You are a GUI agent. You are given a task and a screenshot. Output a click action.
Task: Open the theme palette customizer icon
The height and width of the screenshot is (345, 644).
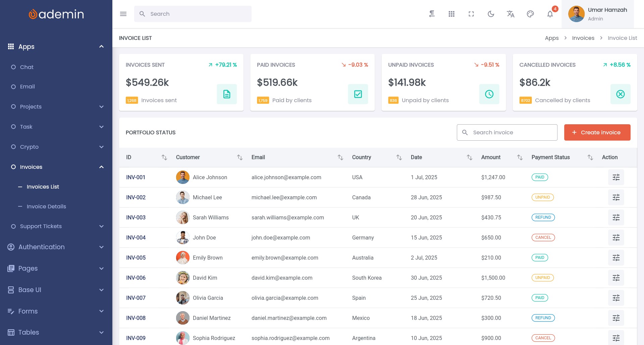(x=530, y=14)
